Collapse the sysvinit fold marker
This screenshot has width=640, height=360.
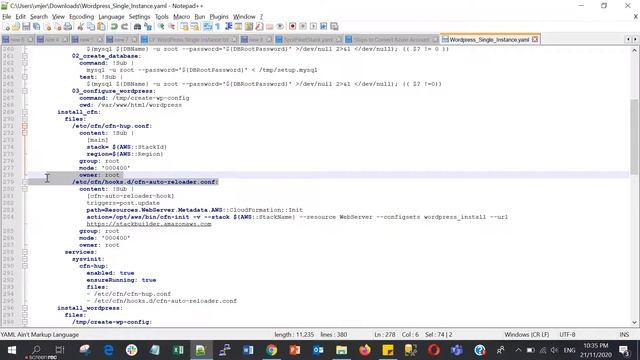click(x=25, y=259)
